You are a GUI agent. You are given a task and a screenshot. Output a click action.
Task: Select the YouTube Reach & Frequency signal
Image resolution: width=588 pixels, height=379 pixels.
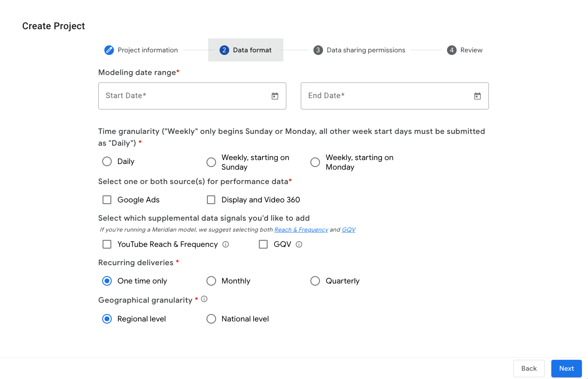[x=107, y=244]
